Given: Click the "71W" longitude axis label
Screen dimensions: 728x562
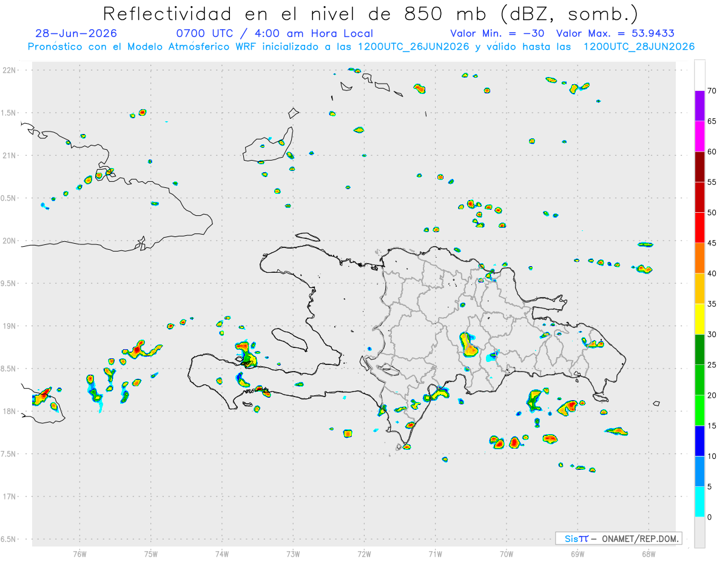Looking at the screenshot, I should tap(435, 554).
